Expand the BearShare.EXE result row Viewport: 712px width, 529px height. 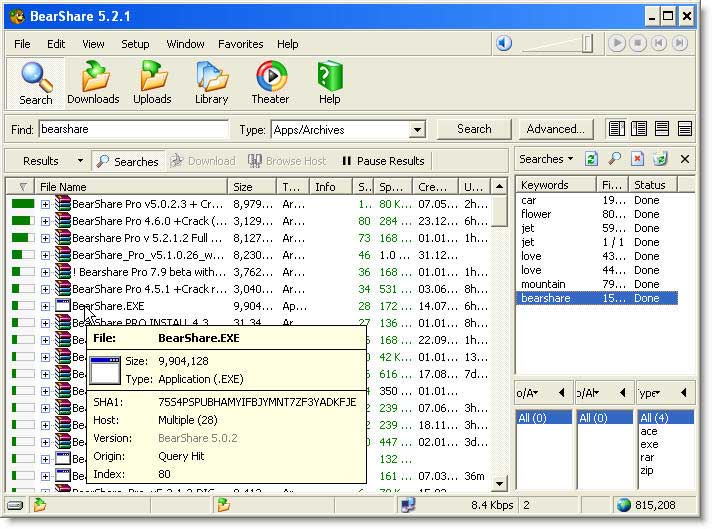click(45, 307)
